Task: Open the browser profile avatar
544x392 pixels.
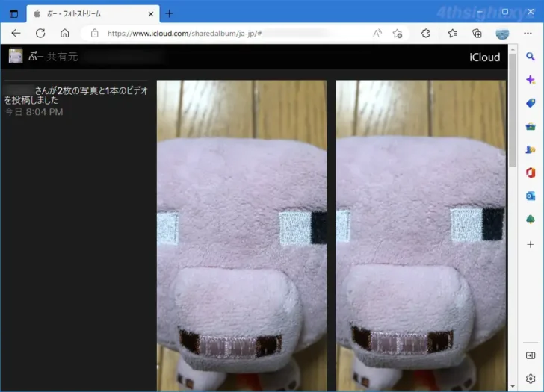Action: [x=502, y=34]
